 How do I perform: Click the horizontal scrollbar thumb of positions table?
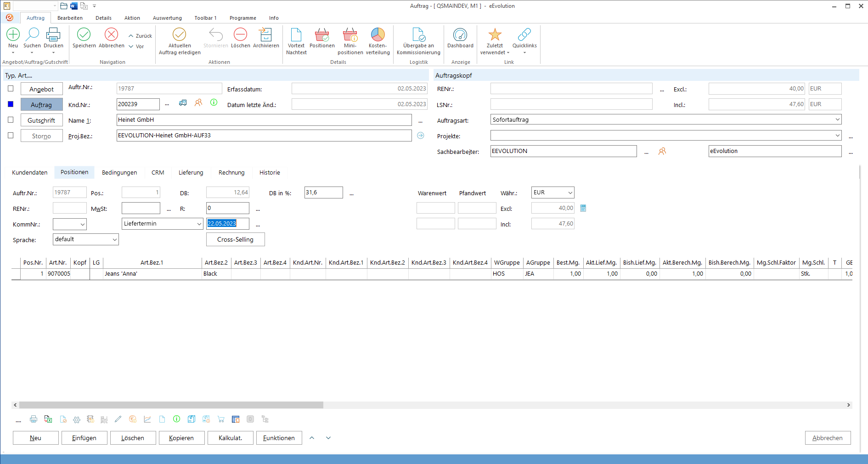coord(171,405)
